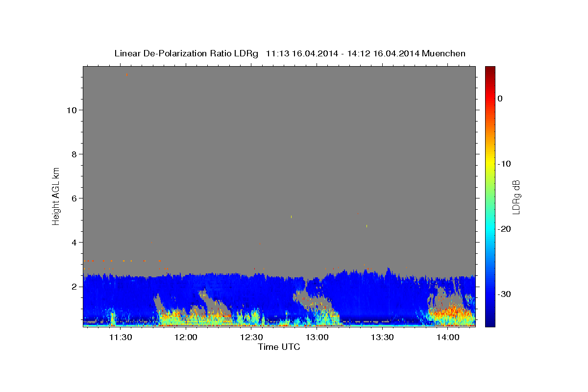The image size is (588, 392).
Task: Click the colorbar tick label 0
Action: [x=500, y=98]
